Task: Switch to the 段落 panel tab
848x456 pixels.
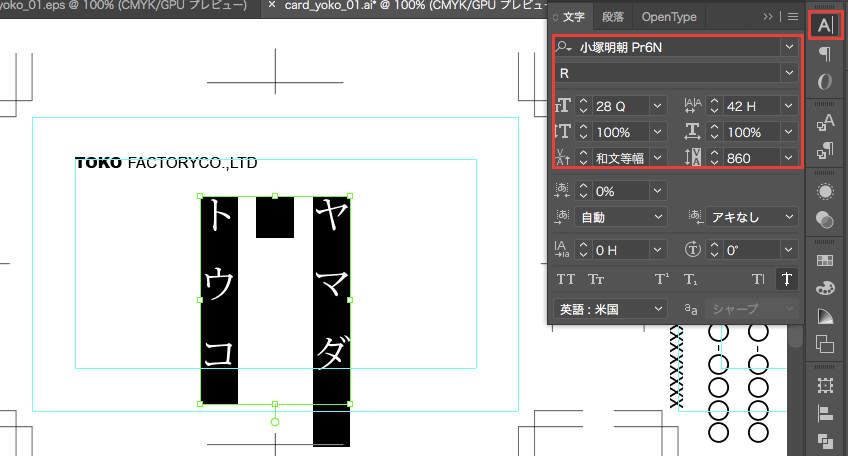Action: (x=611, y=17)
